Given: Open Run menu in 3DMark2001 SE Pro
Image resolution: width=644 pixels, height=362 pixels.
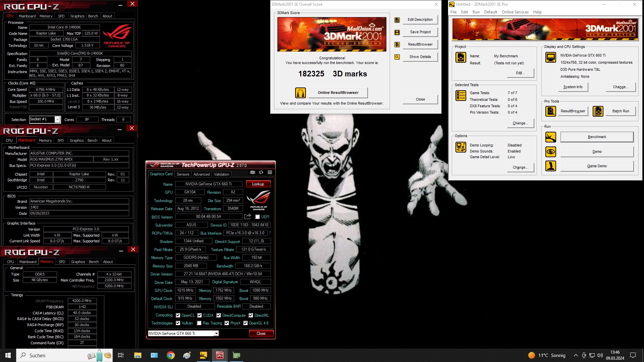Looking at the screenshot, I should pos(476,12).
